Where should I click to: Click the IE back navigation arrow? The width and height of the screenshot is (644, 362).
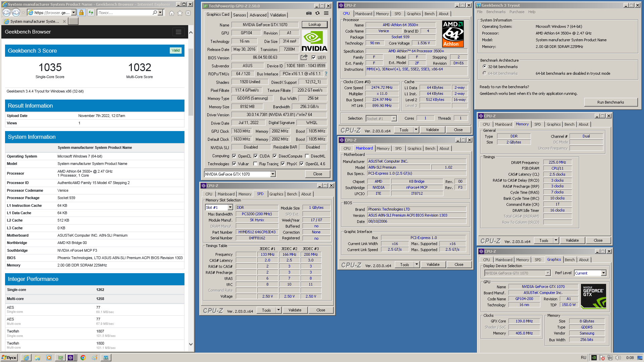pos(6,12)
